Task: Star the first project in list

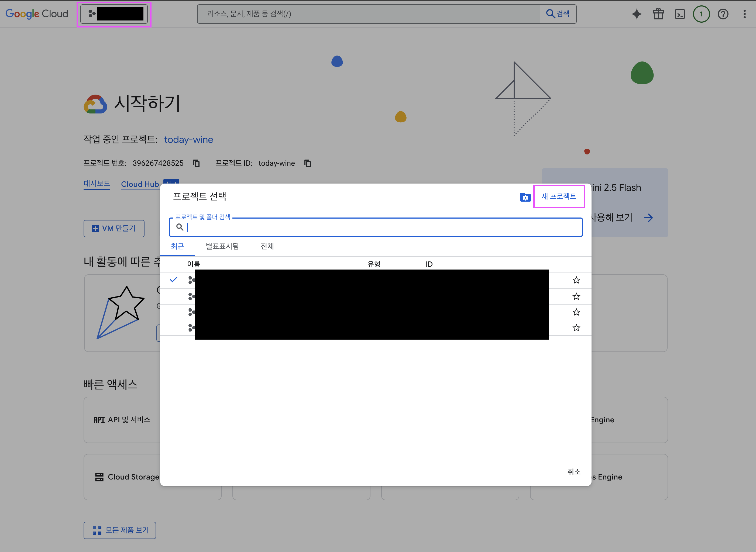Action: (576, 280)
